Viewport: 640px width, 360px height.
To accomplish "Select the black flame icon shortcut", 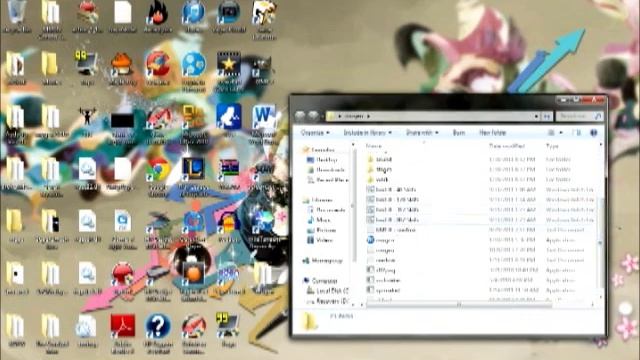I will [158, 16].
